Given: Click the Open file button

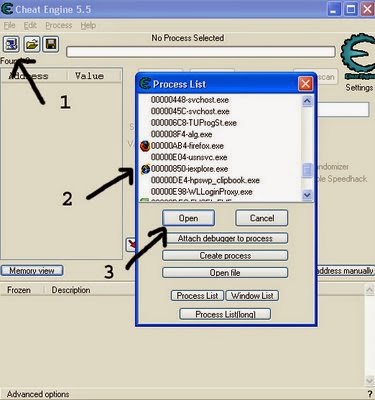Looking at the screenshot, I should [225, 273].
